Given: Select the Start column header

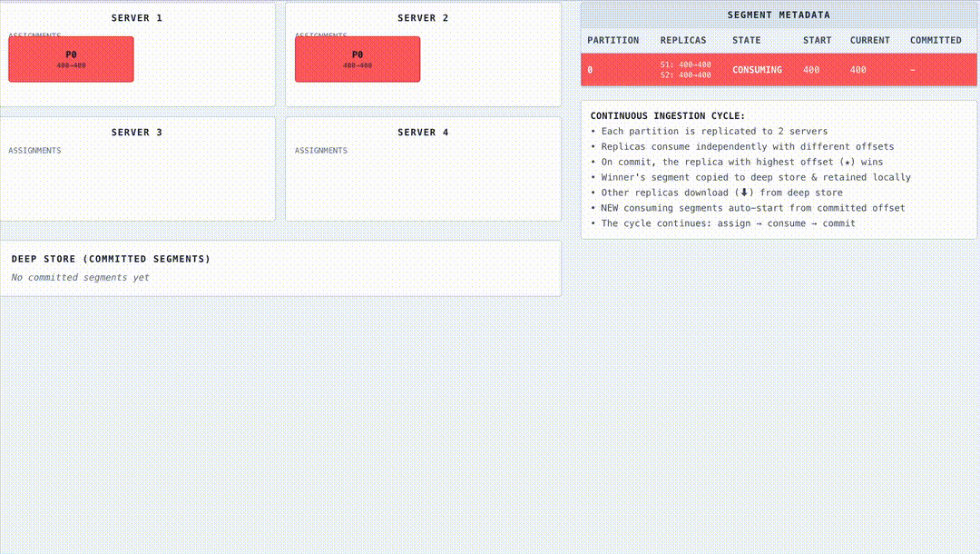Looking at the screenshot, I should [817, 41].
